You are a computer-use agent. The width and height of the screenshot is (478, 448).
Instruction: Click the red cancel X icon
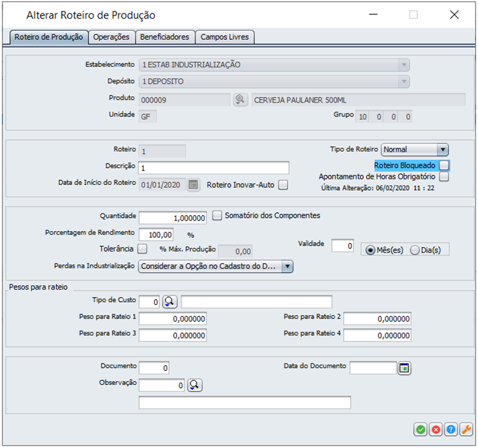pos(436,430)
